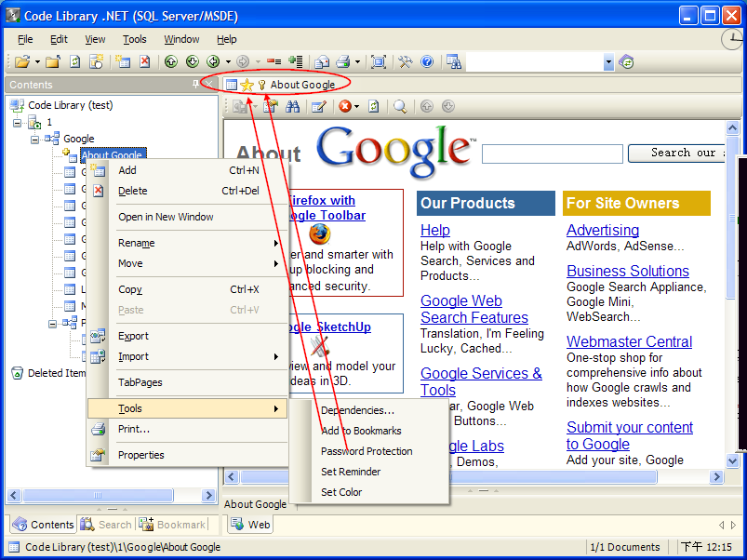Expand the Rename submenu in context menu
Screen dimensions: 747x560
point(276,243)
